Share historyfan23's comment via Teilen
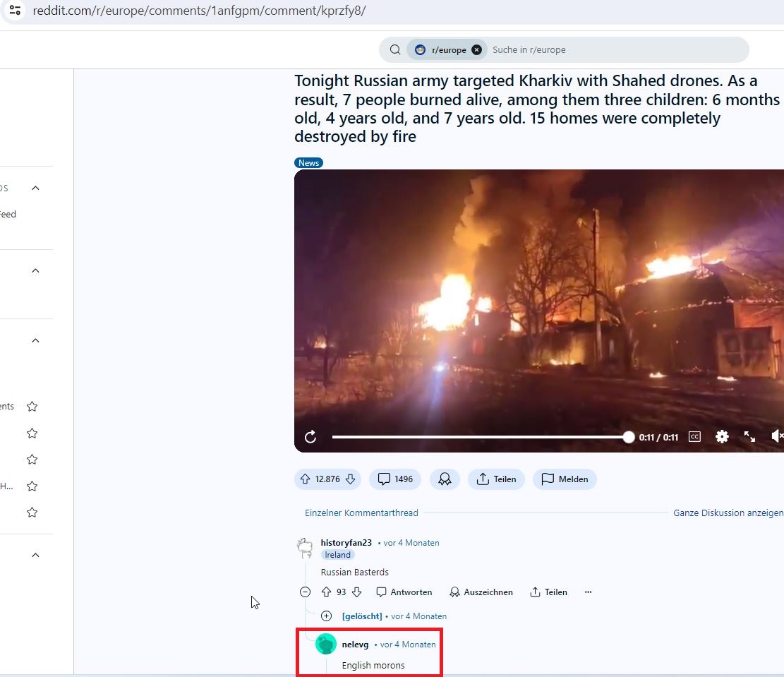784x677 pixels. (548, 592)
